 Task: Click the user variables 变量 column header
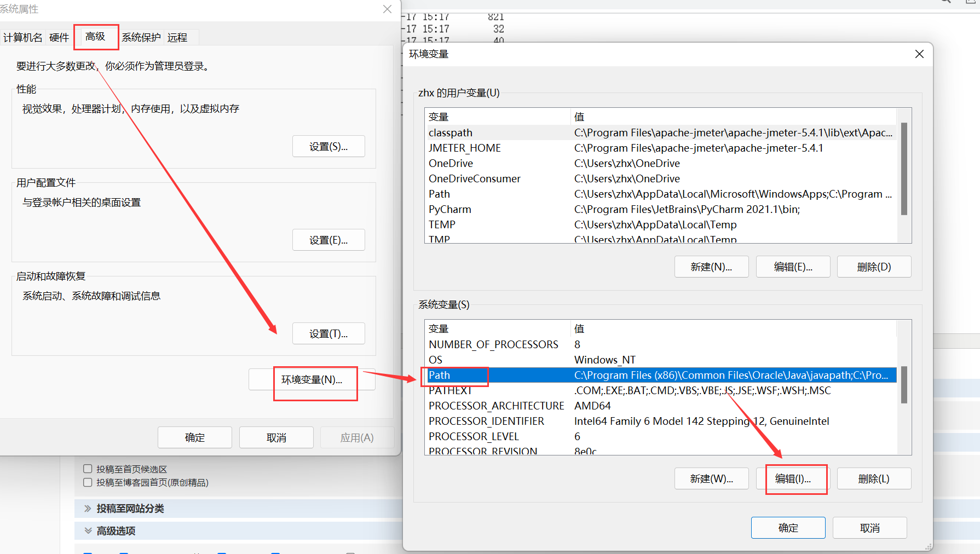click(498, 117)
